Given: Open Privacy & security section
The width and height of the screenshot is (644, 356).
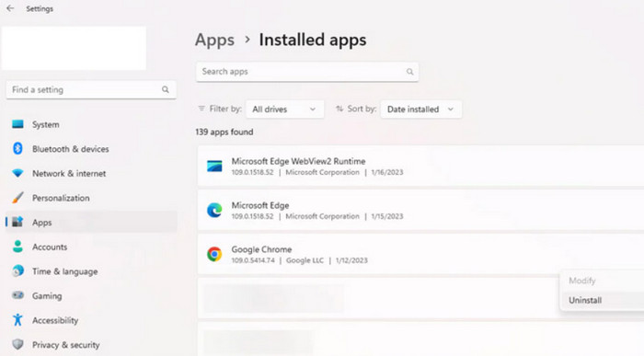Looking at the screenshot, I should coord(91,345).
